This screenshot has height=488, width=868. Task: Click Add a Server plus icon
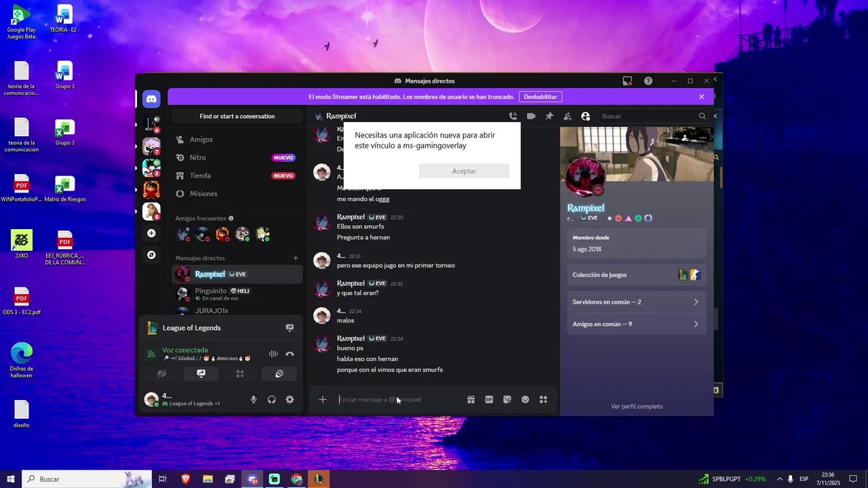click(x=151, y=233)
